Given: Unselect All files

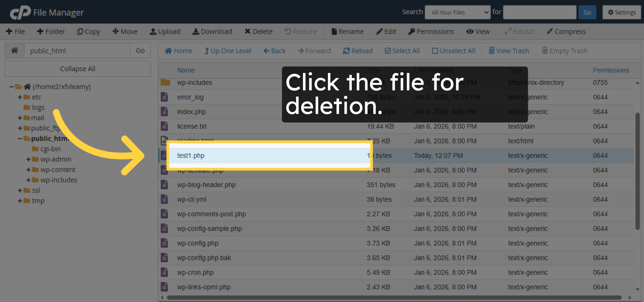Looking at the screenshot, I should pyautogui.click(x=453, y=51).
